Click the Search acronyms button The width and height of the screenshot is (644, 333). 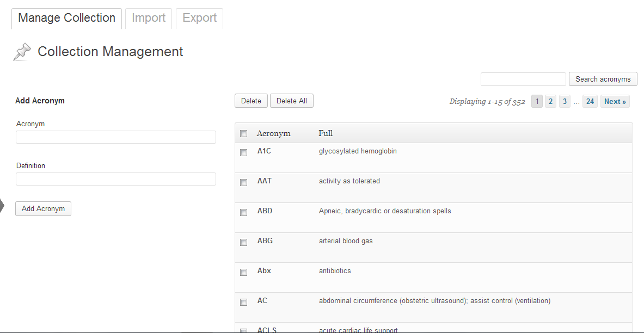[x=603, y=79]
